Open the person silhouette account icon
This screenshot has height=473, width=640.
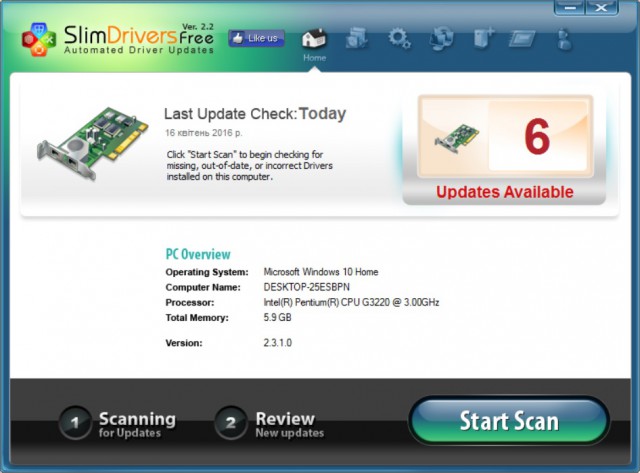564,39
